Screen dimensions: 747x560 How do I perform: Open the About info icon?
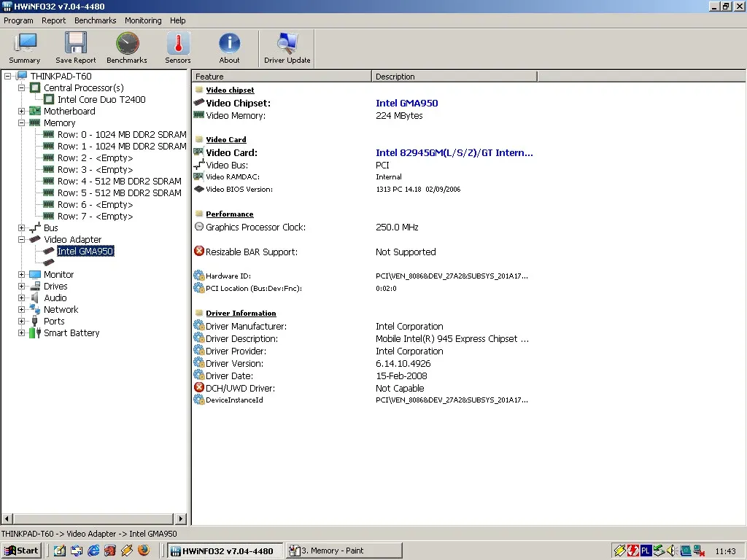point(229,43)
